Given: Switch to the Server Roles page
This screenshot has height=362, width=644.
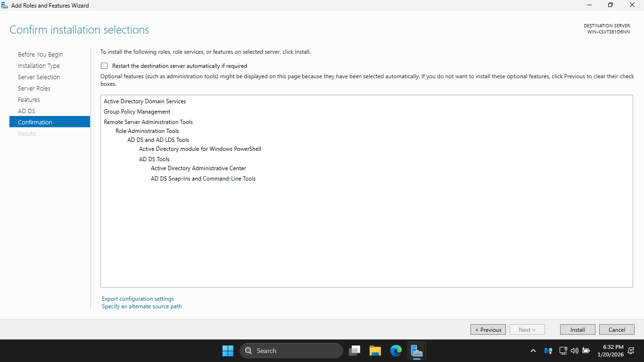Looking at the screenshot, I should click(34, 88).
